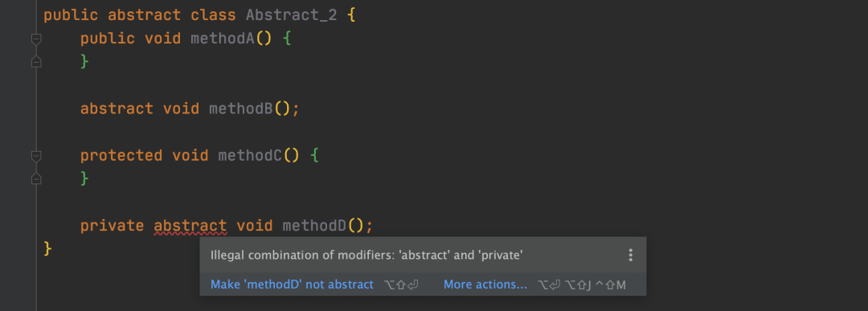Click the fold end marker below methodA
The width and height of the screenshot is (868, 311).
36,61
